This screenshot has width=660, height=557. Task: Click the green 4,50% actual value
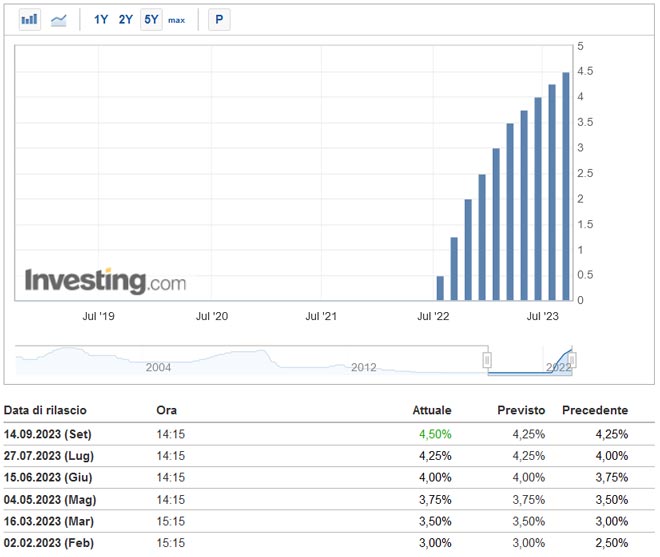[435, 435]
